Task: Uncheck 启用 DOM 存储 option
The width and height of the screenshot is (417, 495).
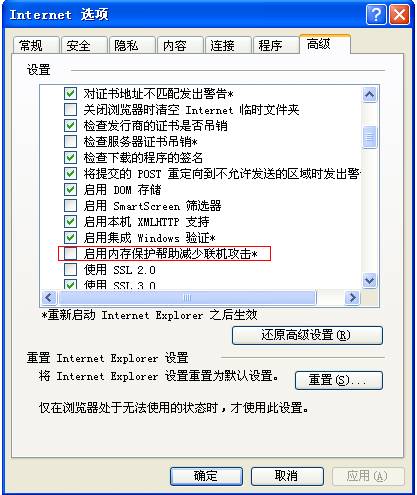Action: coord(70,190)
